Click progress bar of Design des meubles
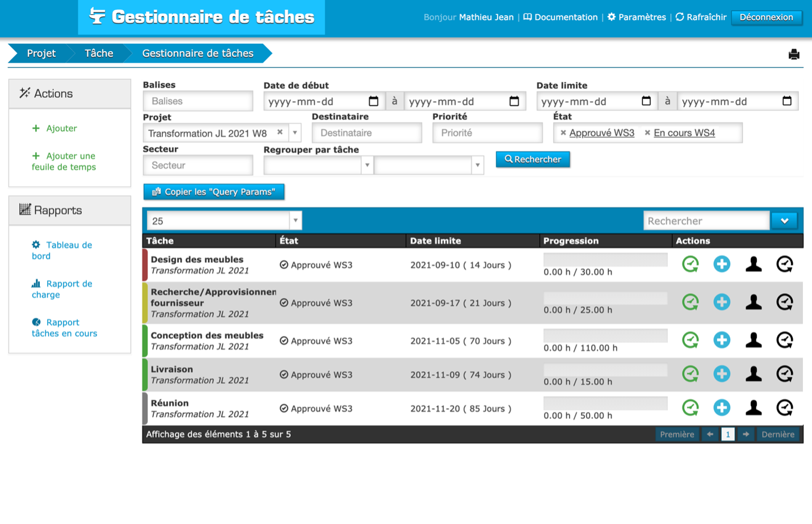This screenshot has height=524, width=812. coord(605,260)
